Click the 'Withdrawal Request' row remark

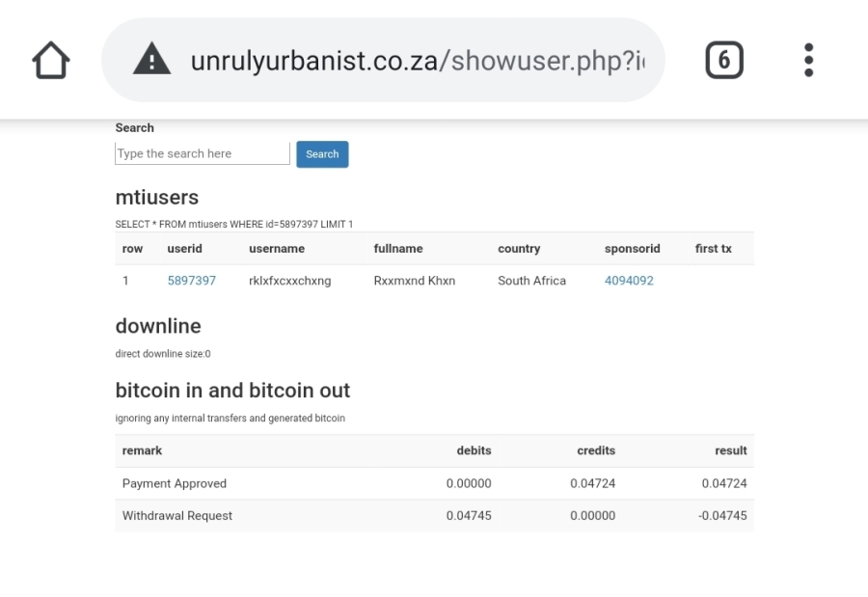(176, 516)
